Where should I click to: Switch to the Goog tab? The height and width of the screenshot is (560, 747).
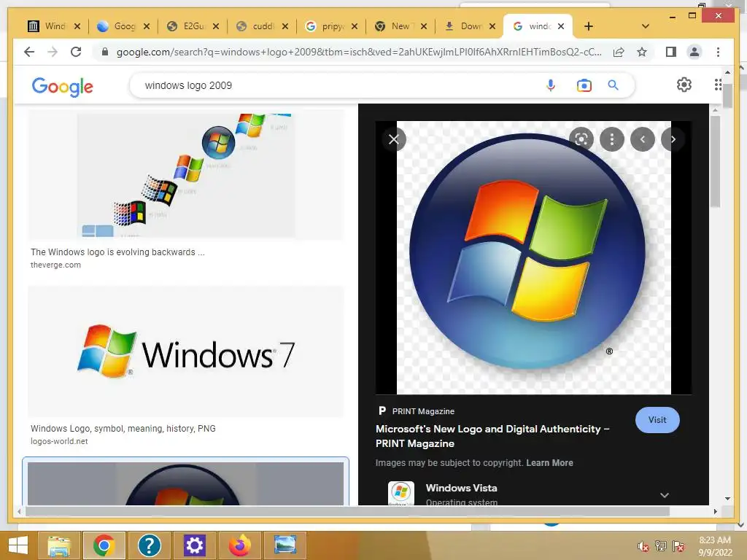pyautogui.click(x=117, y=26)
